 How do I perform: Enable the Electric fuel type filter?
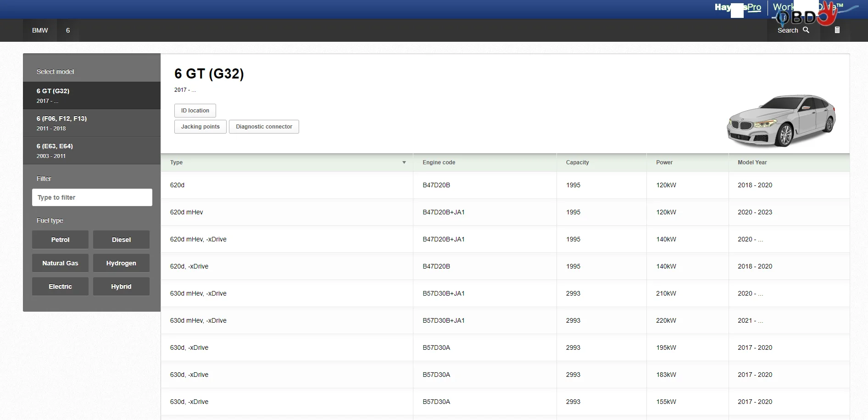[60, 286]
